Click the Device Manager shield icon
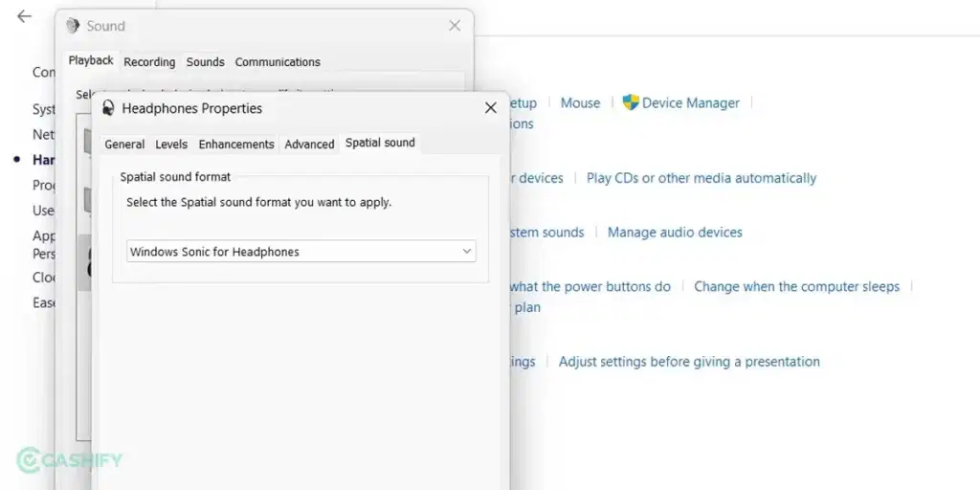 click(631, 102)
